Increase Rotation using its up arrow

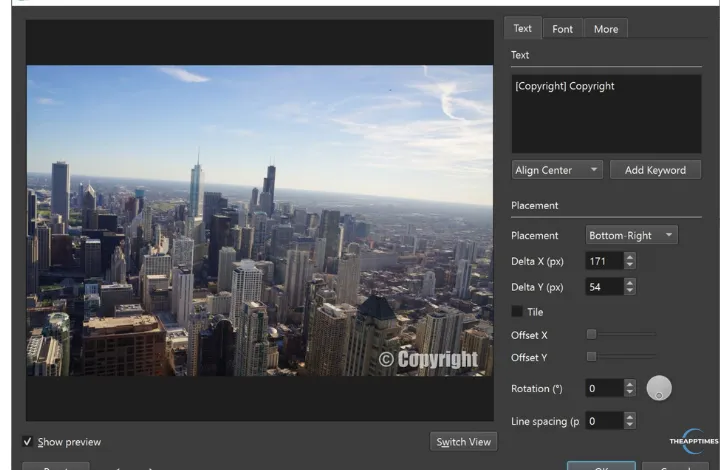tap(629, 383)
